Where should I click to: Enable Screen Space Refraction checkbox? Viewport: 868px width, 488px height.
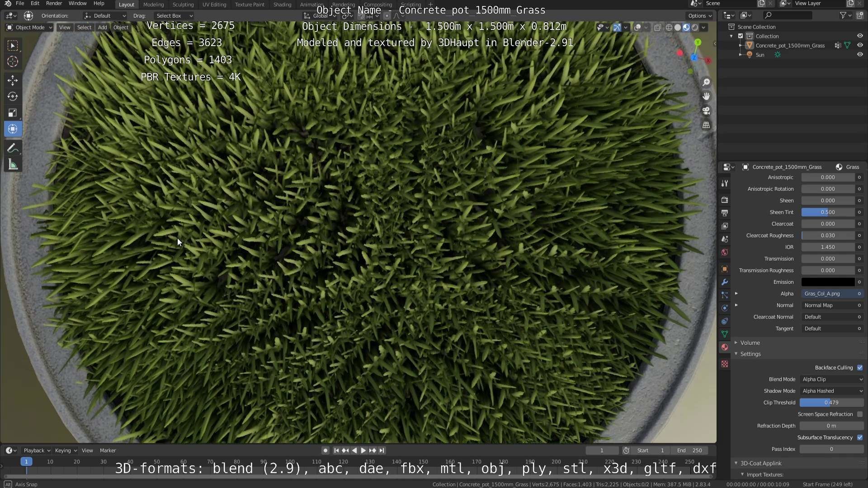click(x=860, y=414)
